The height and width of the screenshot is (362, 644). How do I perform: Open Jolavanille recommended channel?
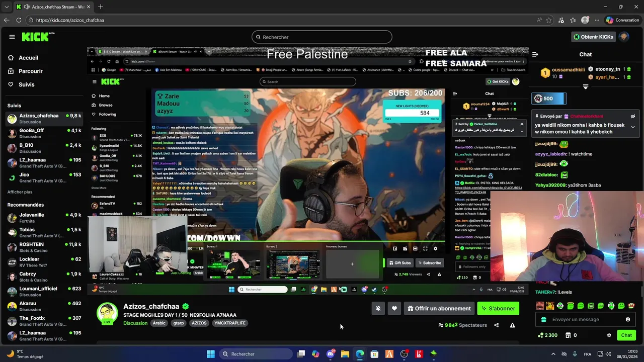pyautogui.click(x=44, y=218)
